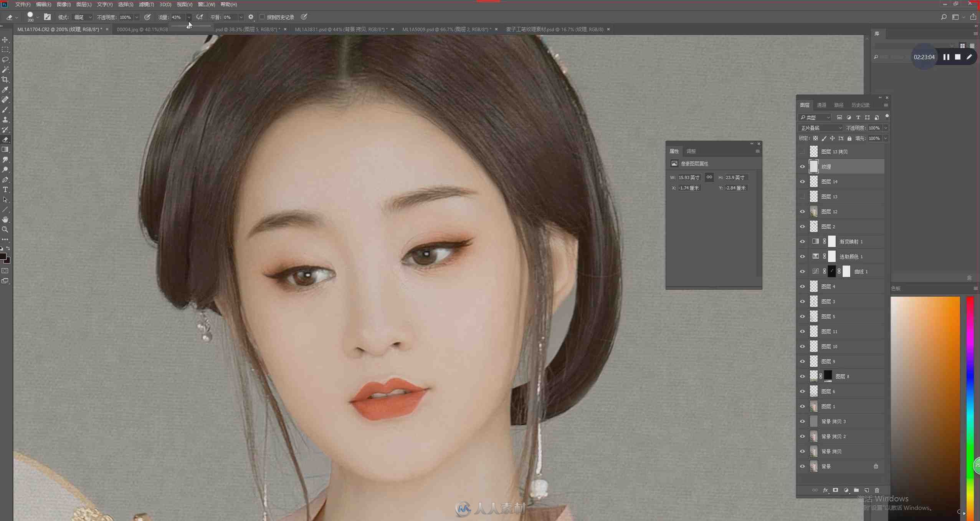Select the Lasso tool
The height and width of the screenshot is (521, 980).
[5, 60]
